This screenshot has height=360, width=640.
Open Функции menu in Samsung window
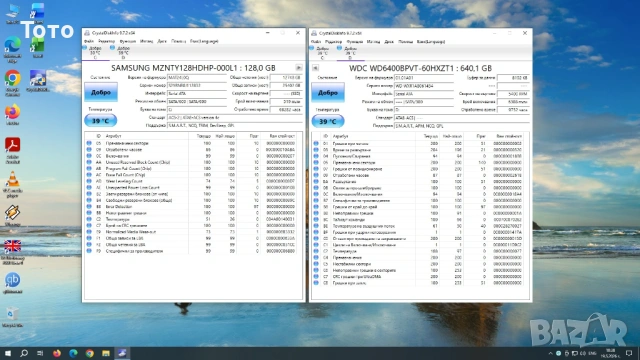click(127, 41)
